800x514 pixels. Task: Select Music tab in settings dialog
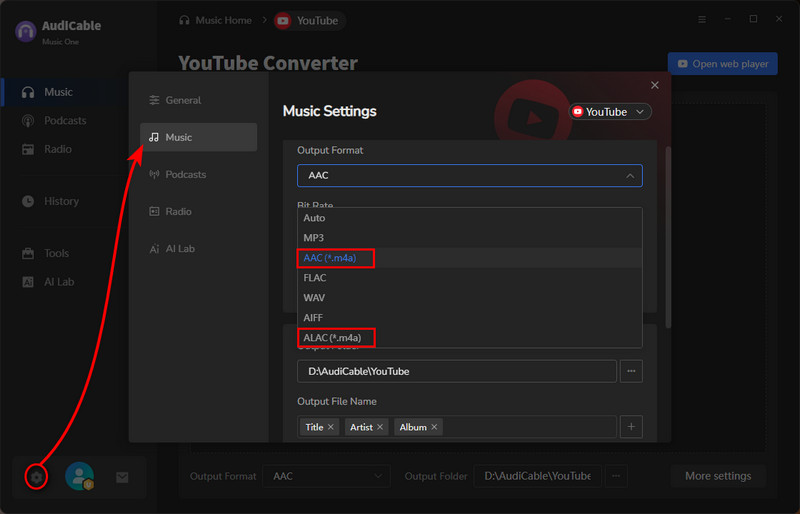click(198, 137)
